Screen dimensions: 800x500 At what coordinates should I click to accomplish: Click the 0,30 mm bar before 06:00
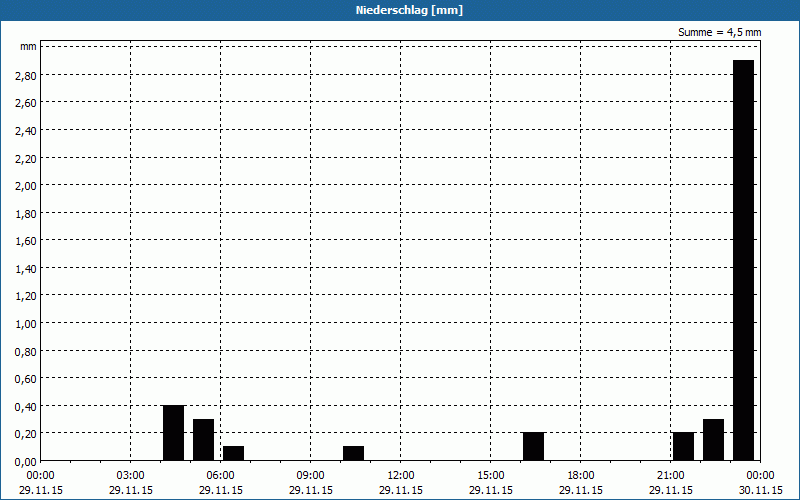[204, 440]
